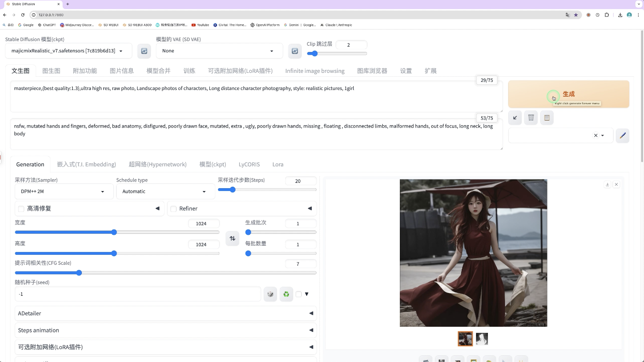Open the Sampler dropdown showing DPM++ 2M
Viewport: 644px width, 362px height.
point(64,191)
